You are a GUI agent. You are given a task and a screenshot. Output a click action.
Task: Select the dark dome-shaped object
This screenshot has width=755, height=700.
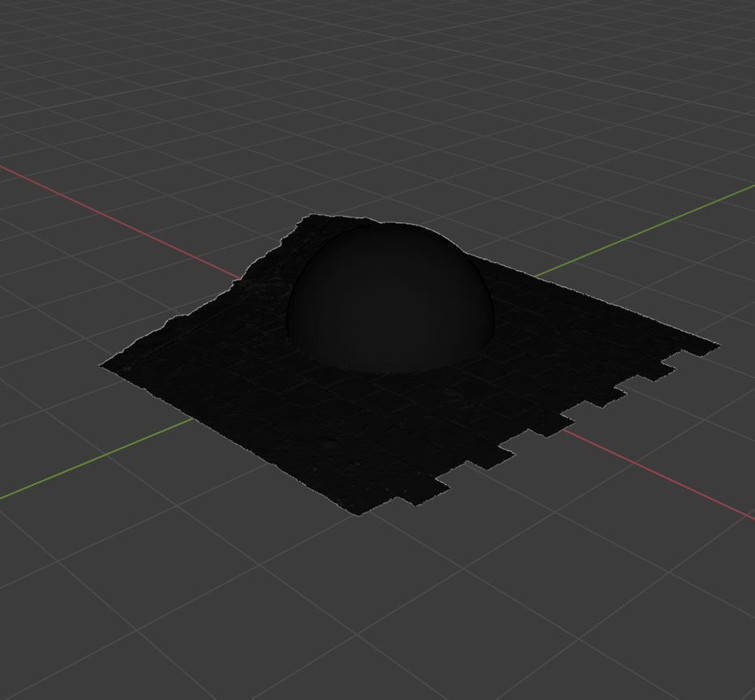[390, 298]
